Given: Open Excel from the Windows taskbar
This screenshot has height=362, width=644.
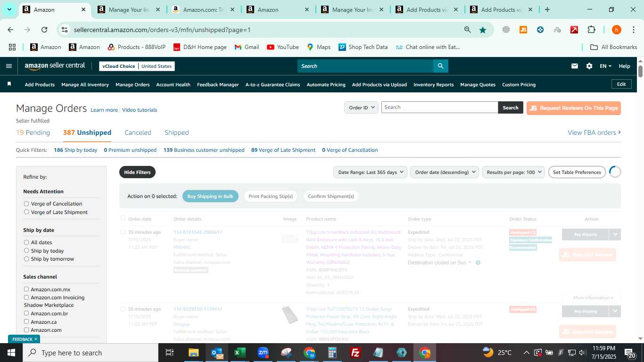Looking at the screenshot, I should [240, 353].
